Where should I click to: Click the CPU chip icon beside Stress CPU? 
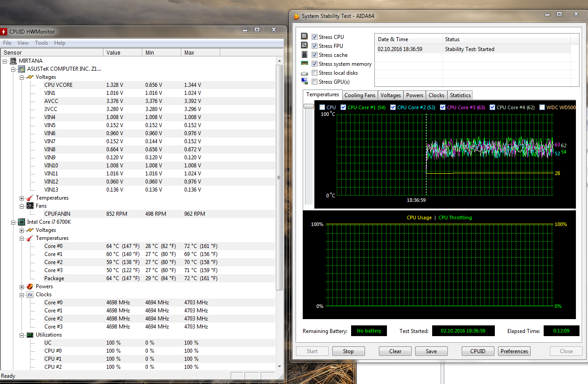point(305,37)
